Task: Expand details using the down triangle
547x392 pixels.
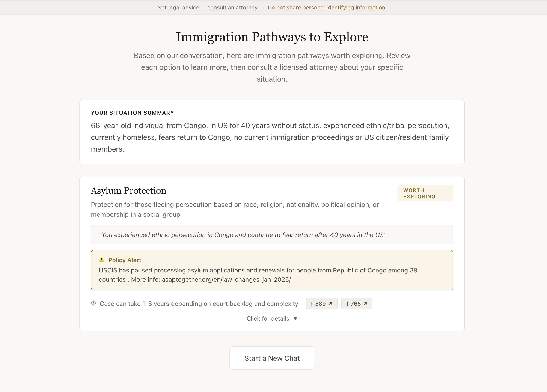Action: coord(295,319)
